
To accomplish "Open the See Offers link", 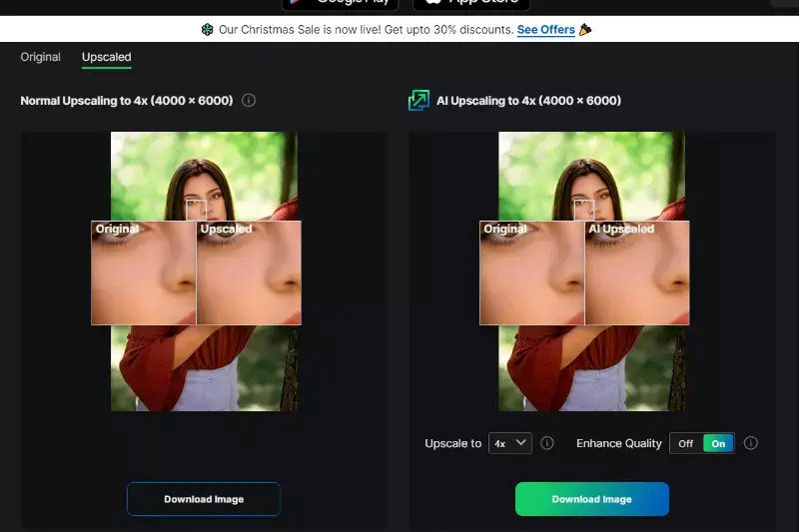I will tap(545, 30).
